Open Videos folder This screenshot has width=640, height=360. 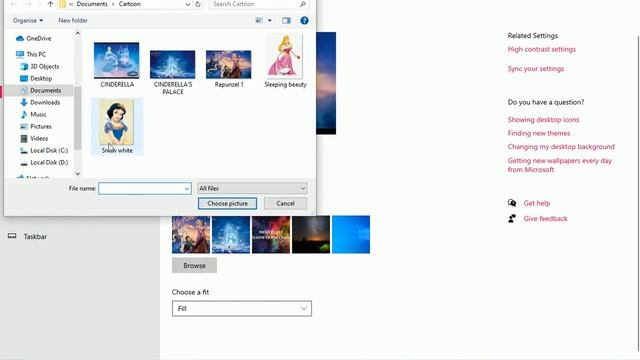[x=34, y=138]
